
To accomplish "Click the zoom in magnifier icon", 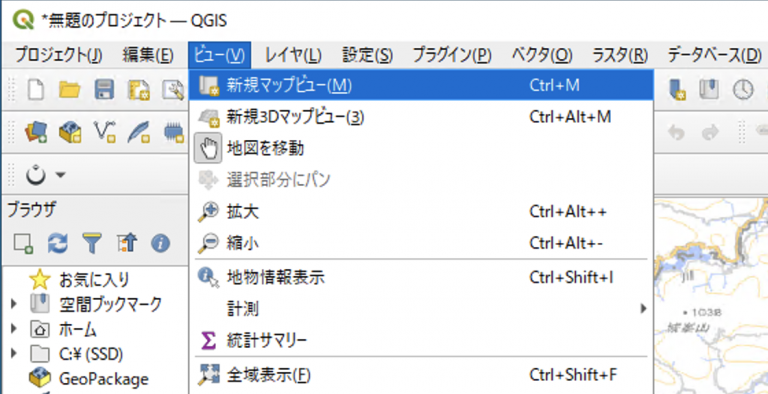I will click(x=208, y=212).
